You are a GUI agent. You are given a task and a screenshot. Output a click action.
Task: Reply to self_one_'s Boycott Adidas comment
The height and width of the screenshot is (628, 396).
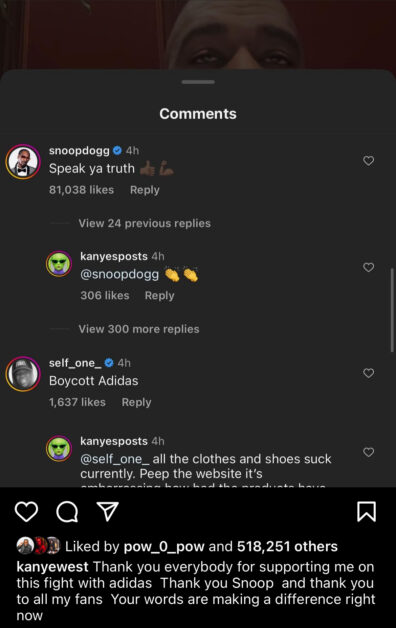pos(136,402)
